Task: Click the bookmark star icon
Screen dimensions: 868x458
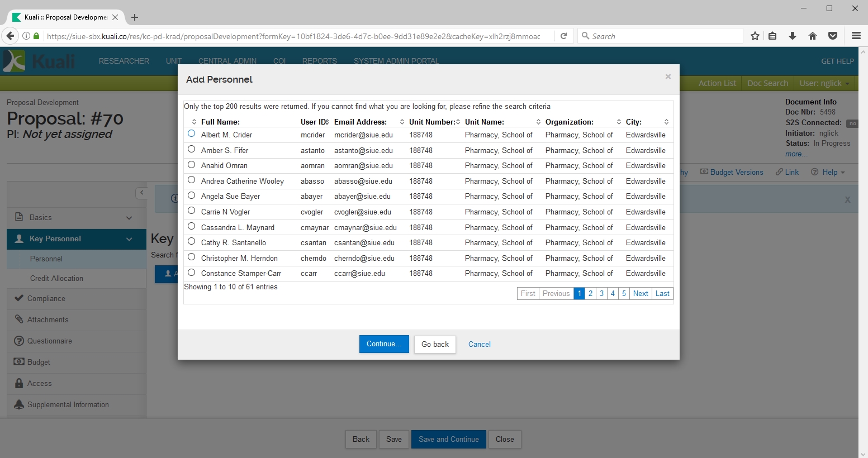Action: (755, 36)
